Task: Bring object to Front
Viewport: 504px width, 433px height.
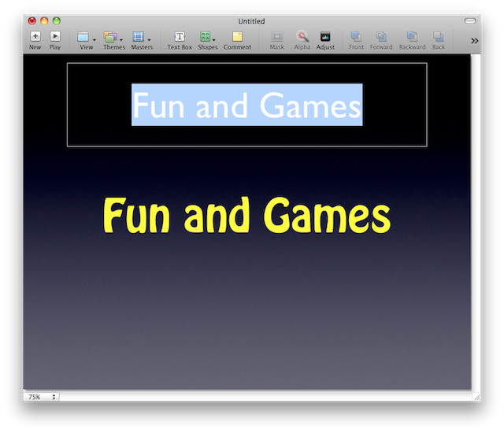Action: coord(356,36)
